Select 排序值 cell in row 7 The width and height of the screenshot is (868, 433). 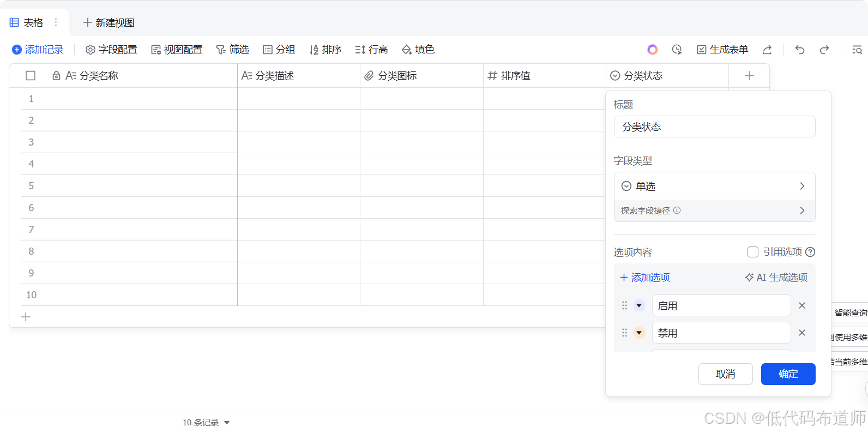545,230
